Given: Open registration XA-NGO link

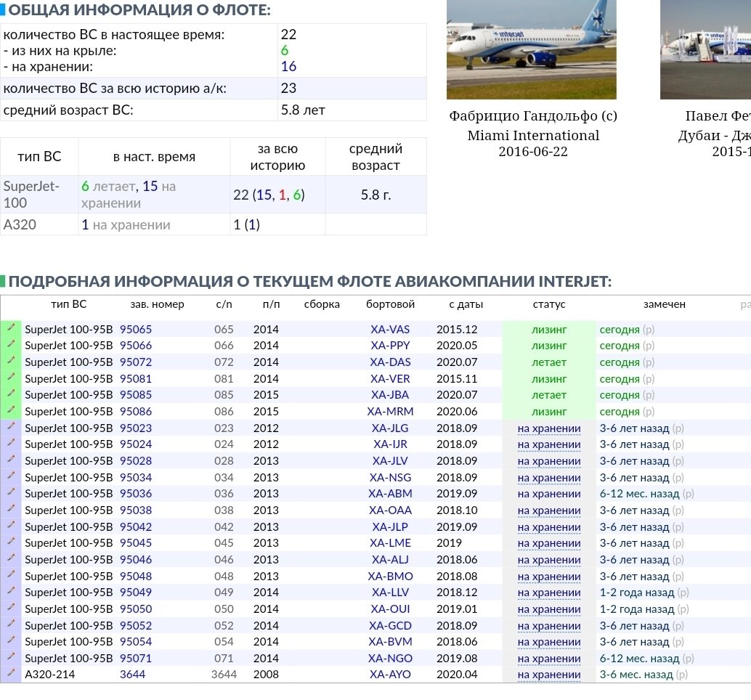Looking at the screenshot, I should (390, 659).
